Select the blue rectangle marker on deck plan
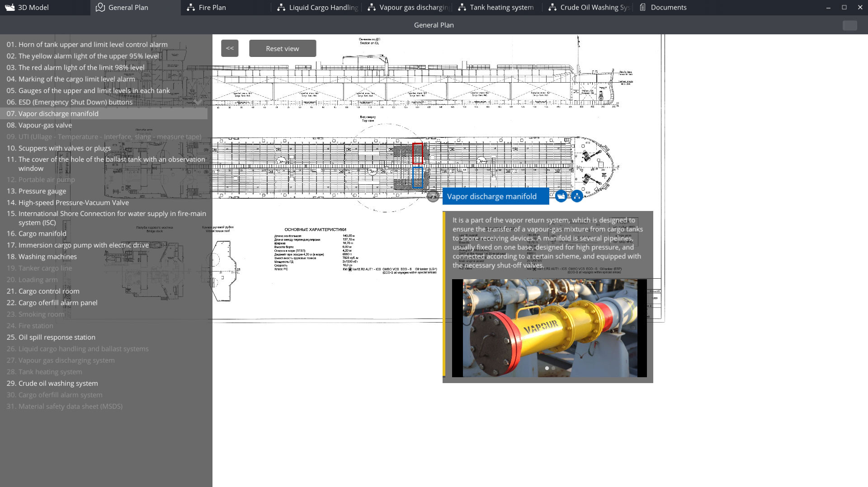 click(417, 178)
